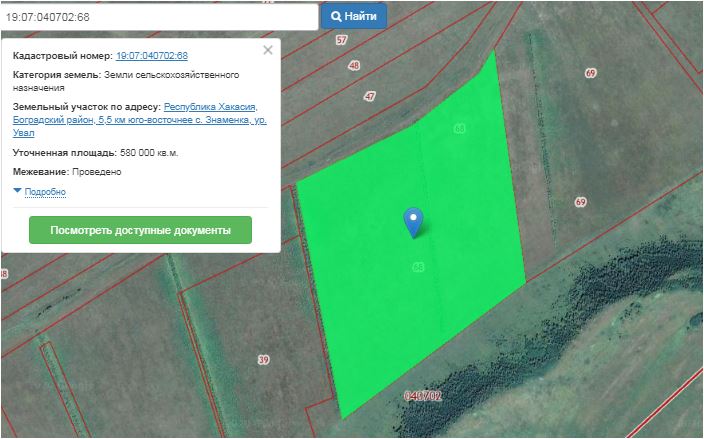This screenshot has height=439, width=704.
Task: Click the blue location pin marker
Action: coord(412,221)
